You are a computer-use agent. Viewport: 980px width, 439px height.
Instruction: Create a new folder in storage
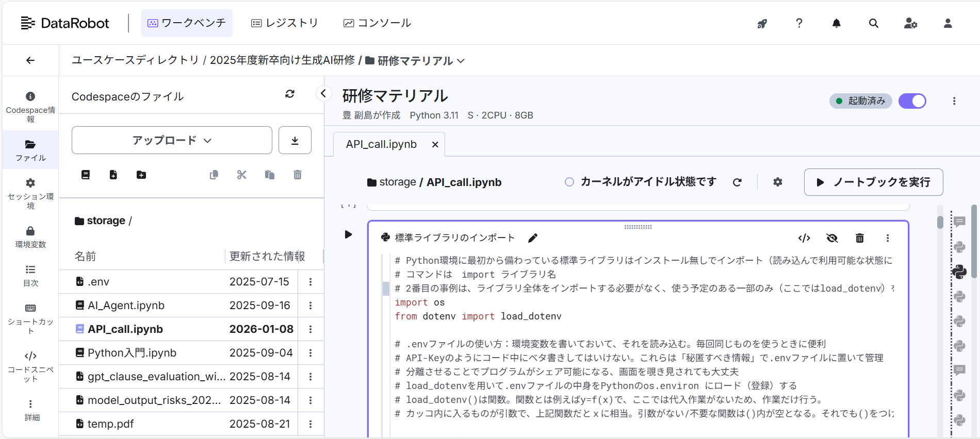(141, 175)
